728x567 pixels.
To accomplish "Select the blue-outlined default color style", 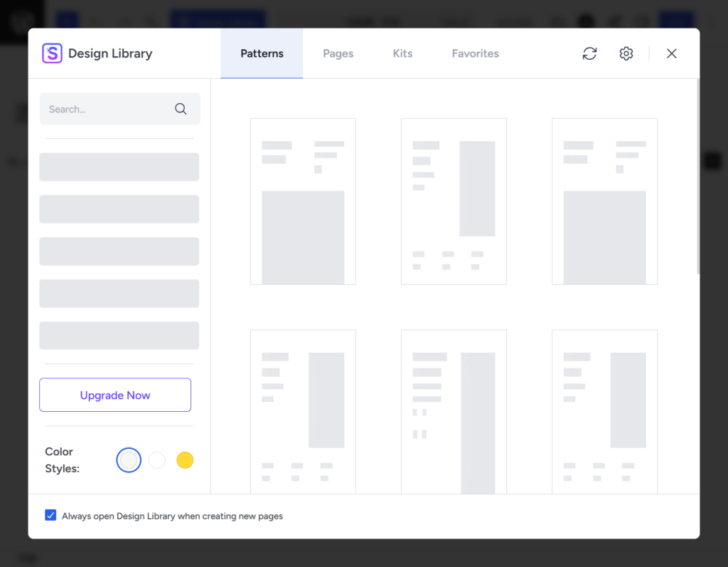I will 129,460.
